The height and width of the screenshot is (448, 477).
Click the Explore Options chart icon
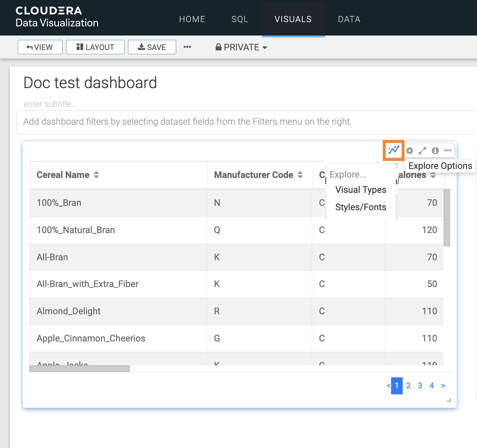(x=394, y=150)
